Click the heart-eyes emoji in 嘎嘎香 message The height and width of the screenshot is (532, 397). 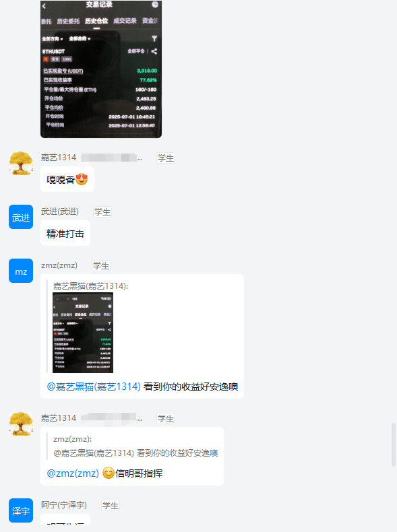(x=82, y=179)
